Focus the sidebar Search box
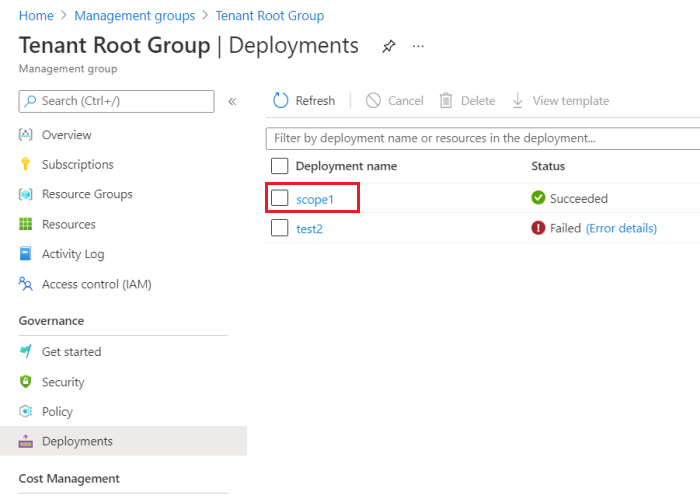Image resolution: width=700 pixels, height=499 pixels. click(116, 101)
